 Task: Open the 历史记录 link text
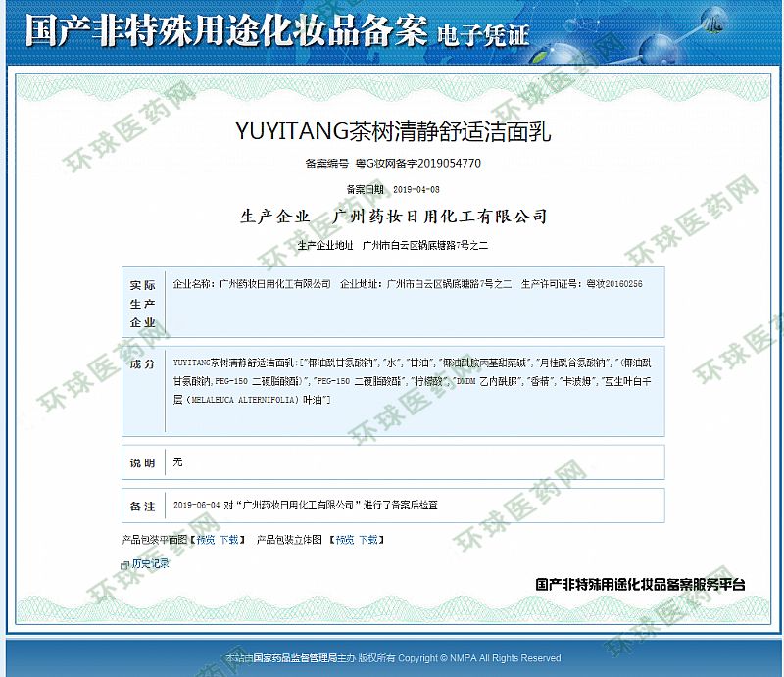click(150, 564)
